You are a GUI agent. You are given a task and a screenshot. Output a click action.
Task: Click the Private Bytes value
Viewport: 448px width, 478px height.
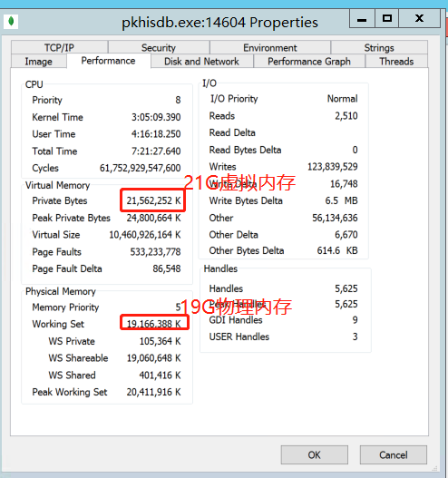[153, 200]
